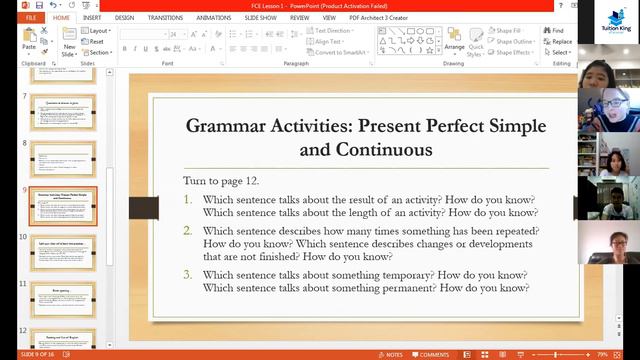The height and width of the screenshot is (360, 640).
Task: Click the Cut scissors icon
Action: pyautogui.click(x=44, y=30)
